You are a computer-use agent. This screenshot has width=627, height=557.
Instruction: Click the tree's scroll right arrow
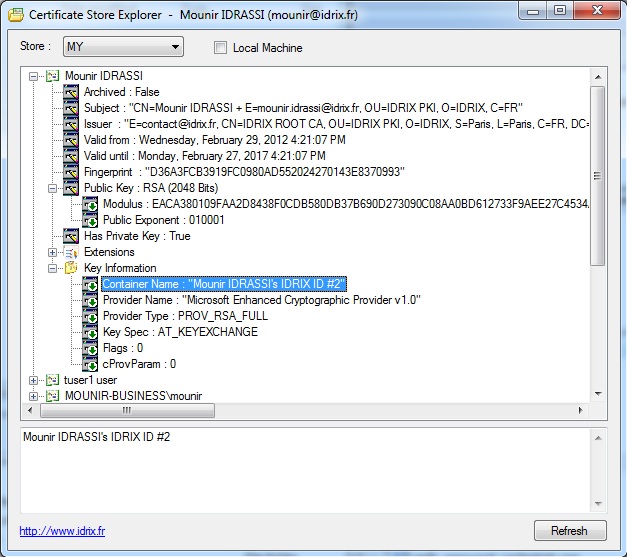pyautogui.click(x=581, y=410)
